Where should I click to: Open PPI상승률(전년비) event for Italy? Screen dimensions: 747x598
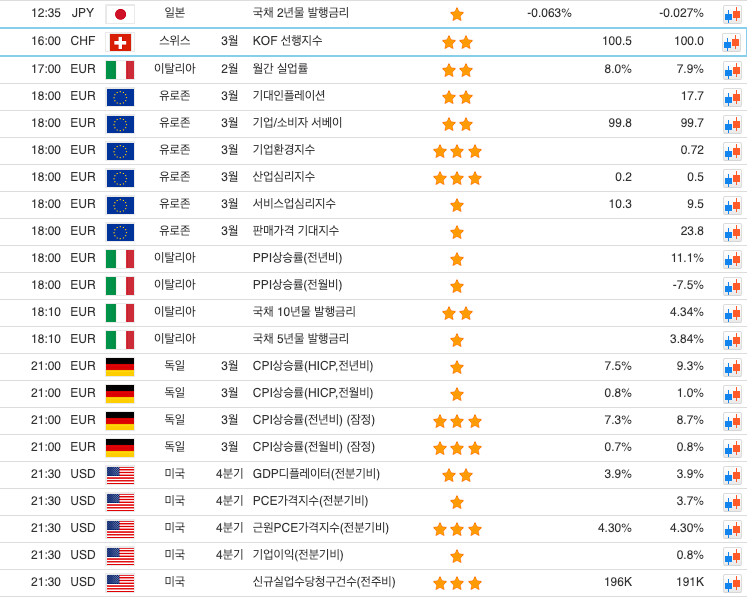click(x=297, y=258)
